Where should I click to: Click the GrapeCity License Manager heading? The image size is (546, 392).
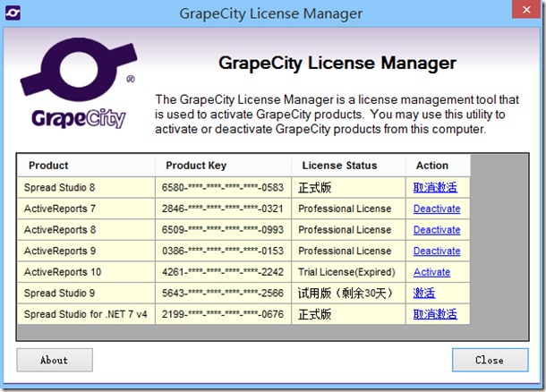337,63
